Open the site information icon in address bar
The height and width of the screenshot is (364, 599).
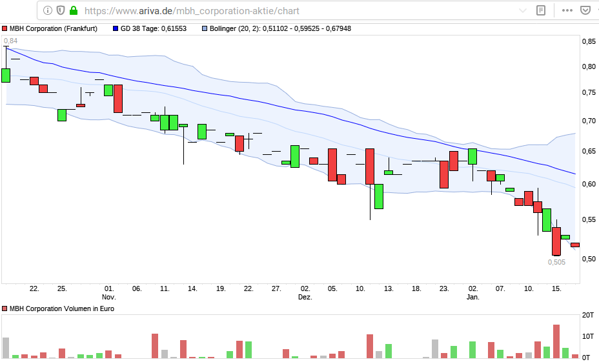coord(48,10)
